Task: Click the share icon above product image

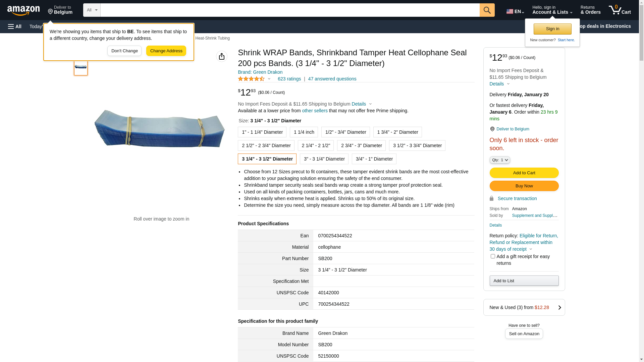Action: pyautogui.click(x=222, y=56)
